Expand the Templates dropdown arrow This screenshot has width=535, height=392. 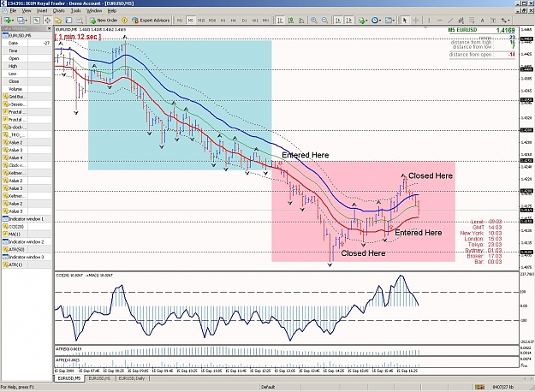(x=394, y=21)
